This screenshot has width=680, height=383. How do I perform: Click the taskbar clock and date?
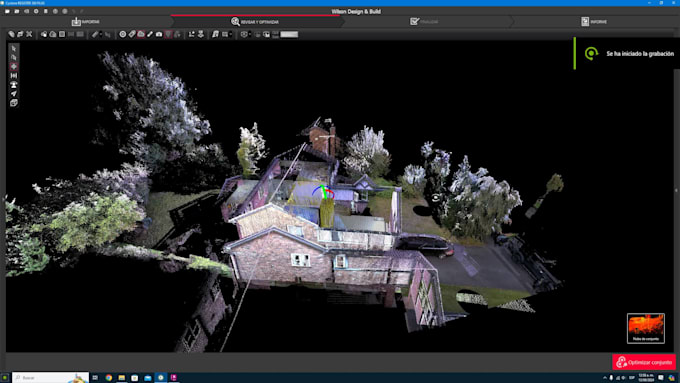click(646, 378)
